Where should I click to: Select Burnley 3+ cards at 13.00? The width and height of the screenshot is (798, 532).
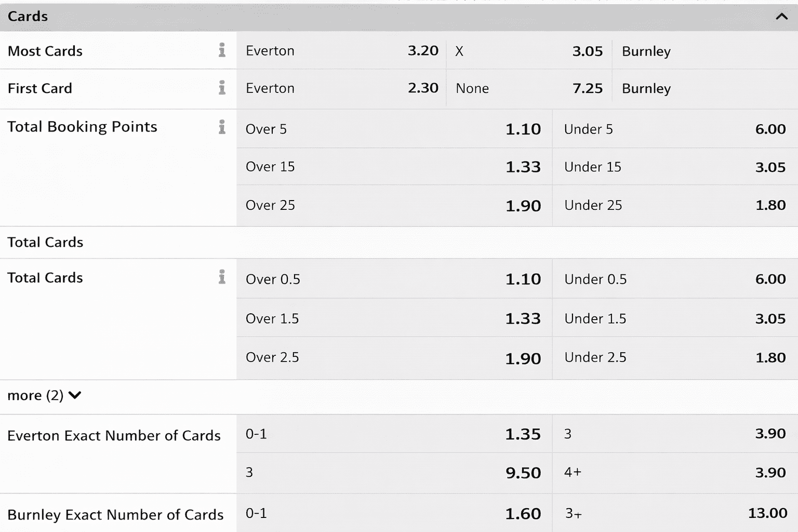pos(674,514)
